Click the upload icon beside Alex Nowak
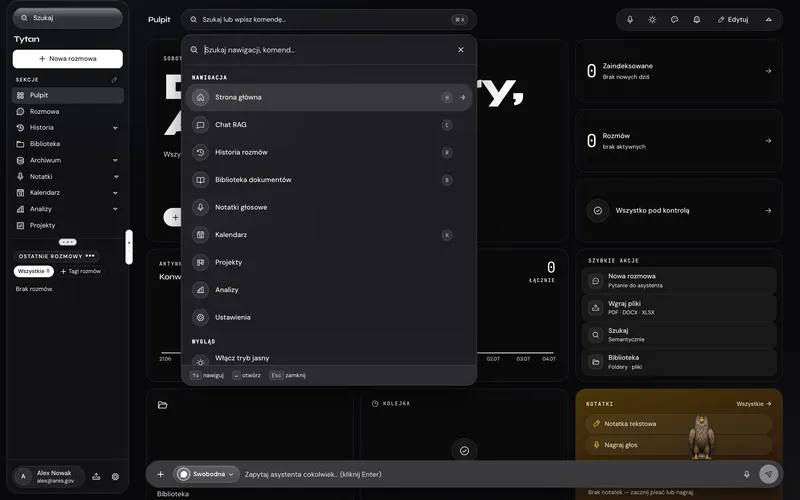Screen dimensions: 800x500 pyautogui.click(x=96, y=477)
